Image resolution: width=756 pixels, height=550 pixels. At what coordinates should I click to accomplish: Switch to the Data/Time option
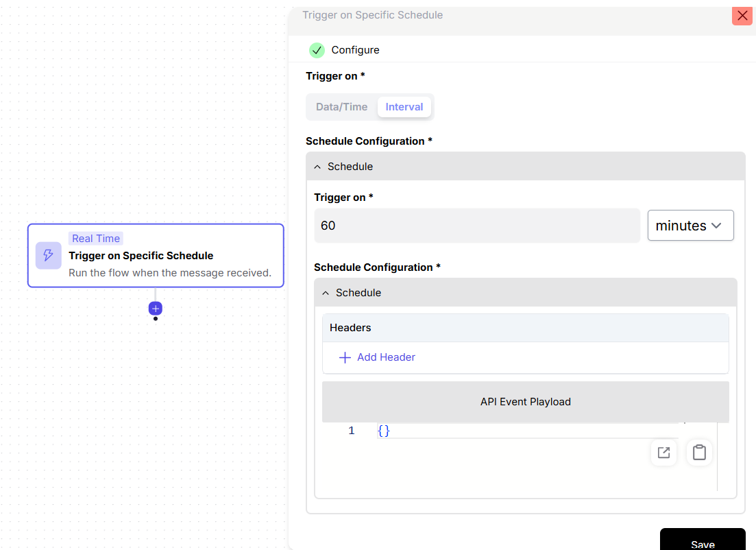341,107
